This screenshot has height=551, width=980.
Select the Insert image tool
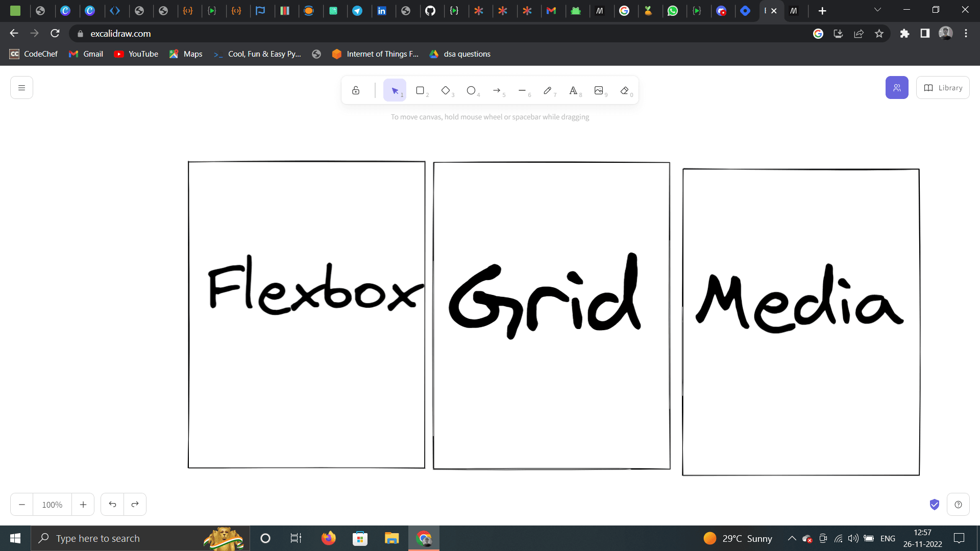tap(599, 90)
